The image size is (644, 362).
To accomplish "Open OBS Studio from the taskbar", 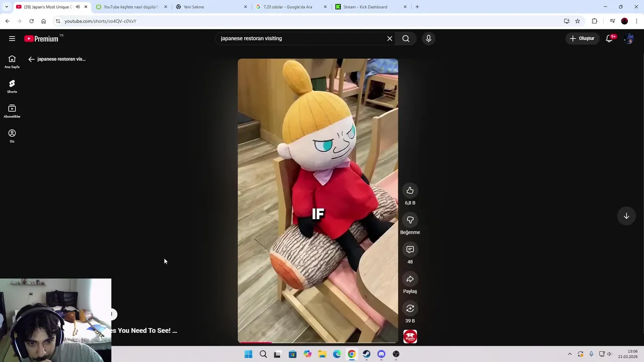I will click(396, 354).
